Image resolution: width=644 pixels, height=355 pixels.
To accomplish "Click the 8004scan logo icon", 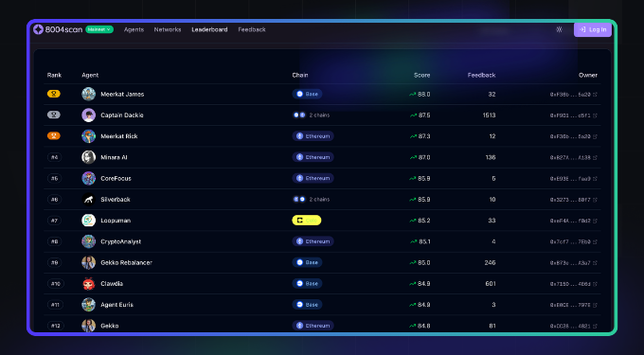I will (38, 29).
